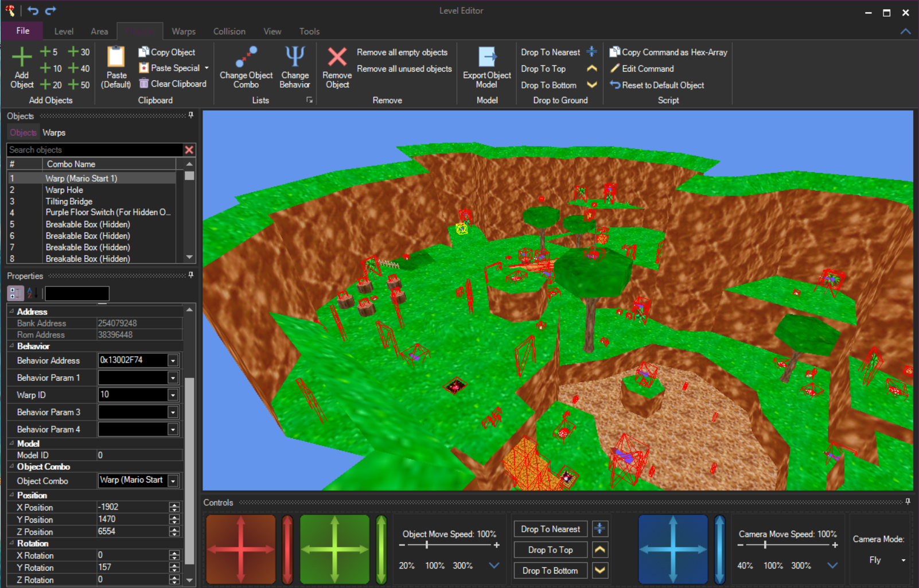919x588 pixels.
Task: Add 30 objects with the +30 button
Action: pyautogui.click(x=79, y=52)
